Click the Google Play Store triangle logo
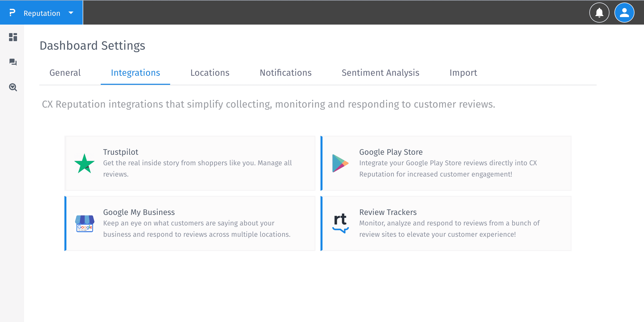This screenshot has width=644, height=322. [340, 164]
